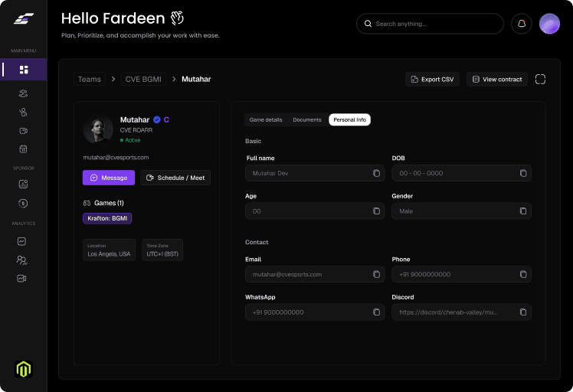Copy the Full name field value
573x392 pixels.
click(376, 173)
